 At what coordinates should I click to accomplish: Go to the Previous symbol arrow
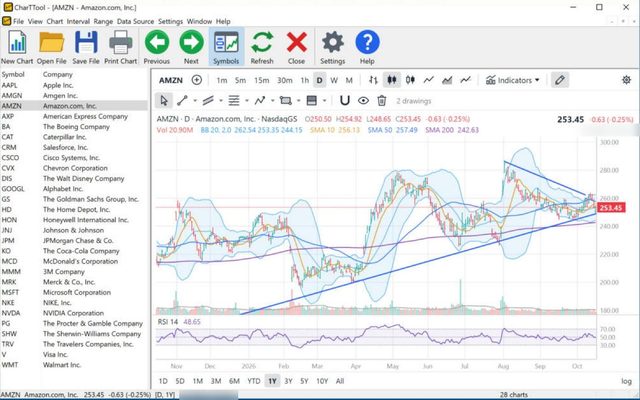[157, 47]
